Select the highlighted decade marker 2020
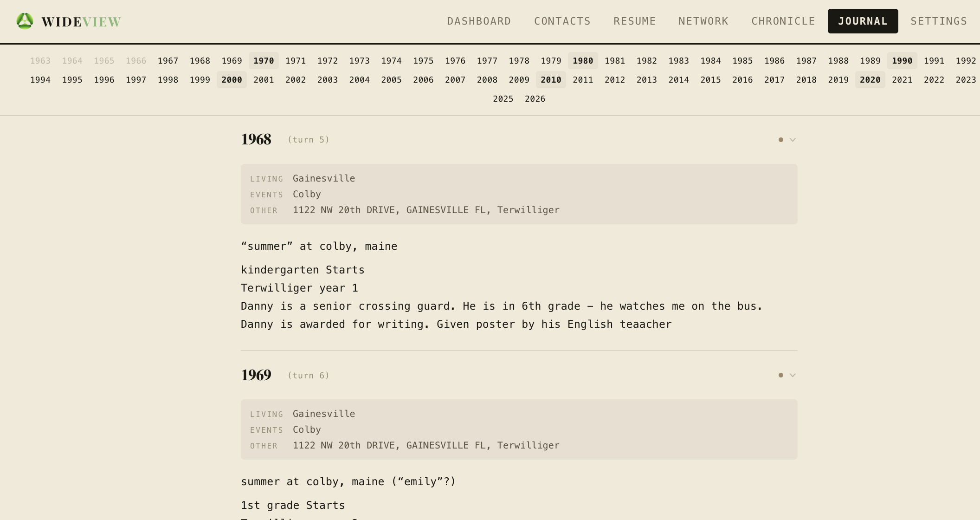980x520 pixels. pos(870,79)
